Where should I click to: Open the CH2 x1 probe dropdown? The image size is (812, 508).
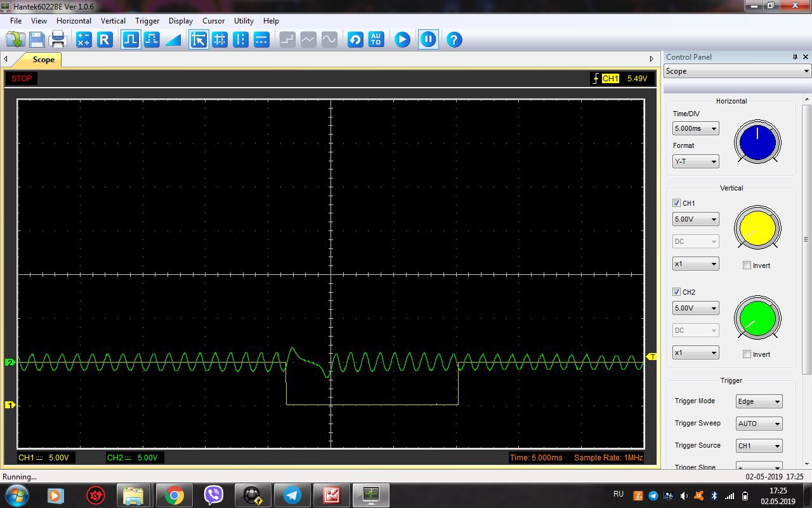[696, 352]
